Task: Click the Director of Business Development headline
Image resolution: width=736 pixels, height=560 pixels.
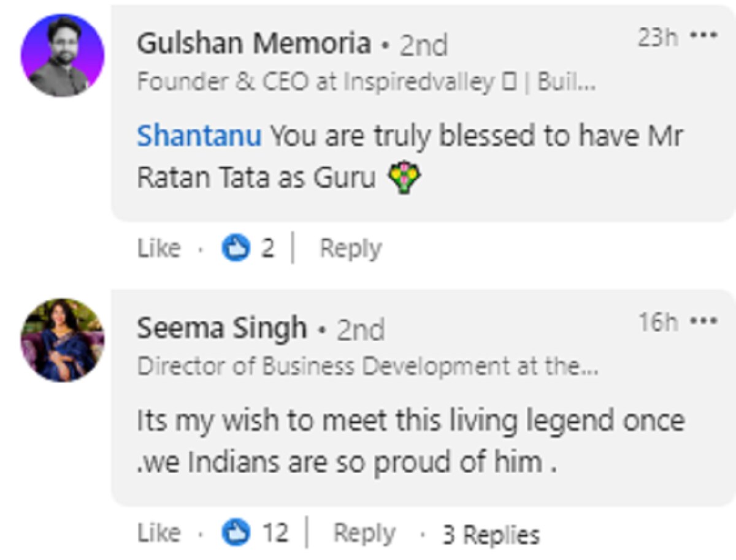Action: click(367, 366)
